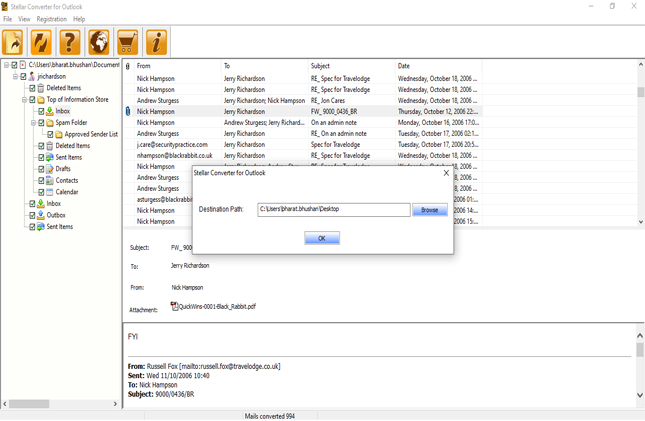Collapse the Top of Information Store node
Image resolution: width=645 pixels, height=421 pixels.
click(24, 100)
